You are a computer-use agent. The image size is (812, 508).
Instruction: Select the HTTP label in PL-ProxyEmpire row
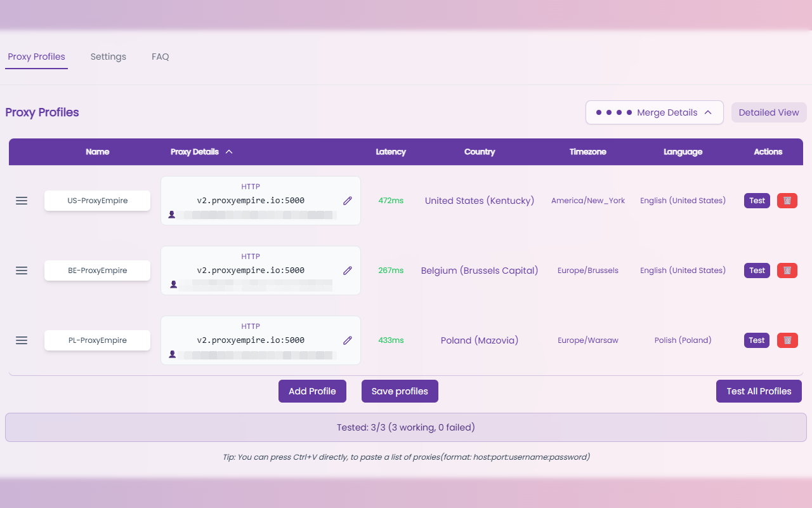coord(251,326)
